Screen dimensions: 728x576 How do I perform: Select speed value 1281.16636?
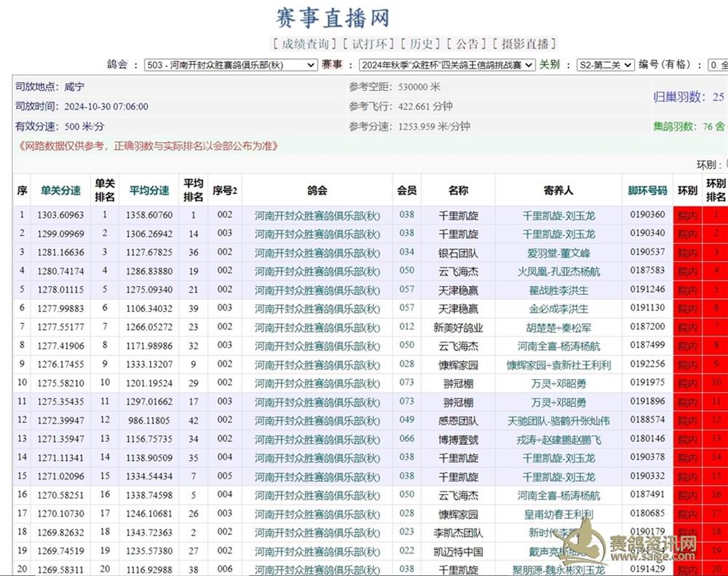tap(61, 252)
